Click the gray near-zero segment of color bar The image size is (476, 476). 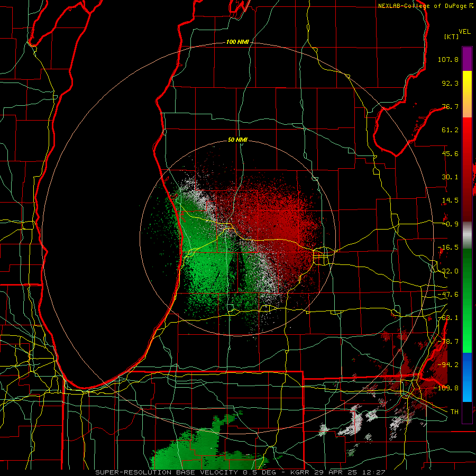[467, 235]
